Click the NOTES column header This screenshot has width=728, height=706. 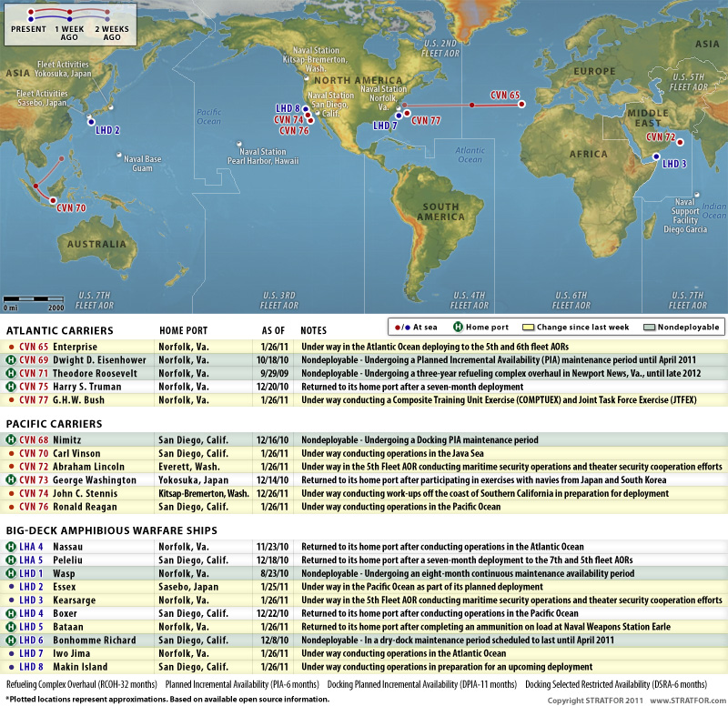click(x=313, y=330)
